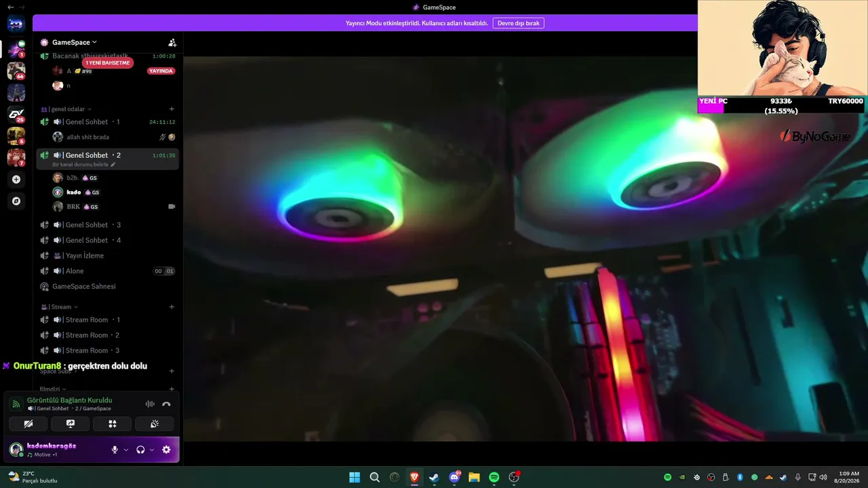Viewport: 868px width, 488px height.
Task: Disconnect from the voice channel
Action: click(166, 404)
